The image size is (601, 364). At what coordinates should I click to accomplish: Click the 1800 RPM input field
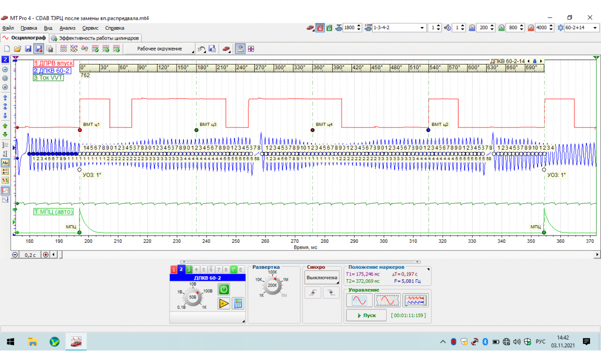pyautogui.click(x=349, y=28)
